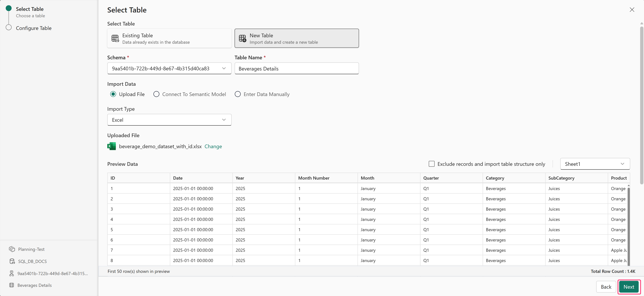The image size is (644, 296).
Task: Select Enter Data Manually radio button
Action: pos(238,94)
